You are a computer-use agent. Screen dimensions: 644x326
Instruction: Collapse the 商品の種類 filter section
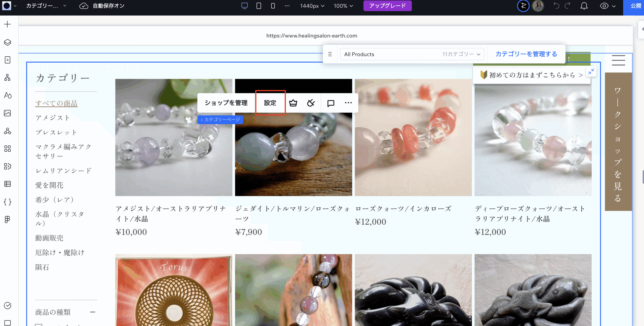coord(93,312)
